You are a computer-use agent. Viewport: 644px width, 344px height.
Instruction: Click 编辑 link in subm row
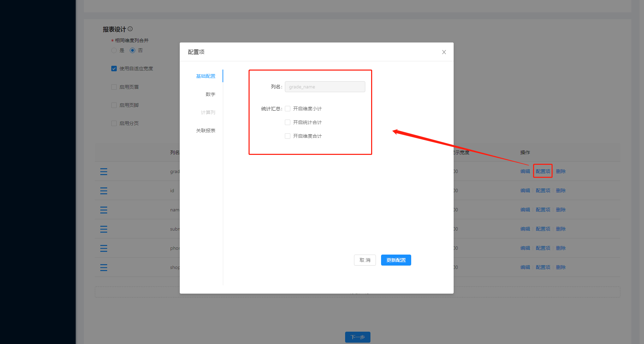coord(525,229)
